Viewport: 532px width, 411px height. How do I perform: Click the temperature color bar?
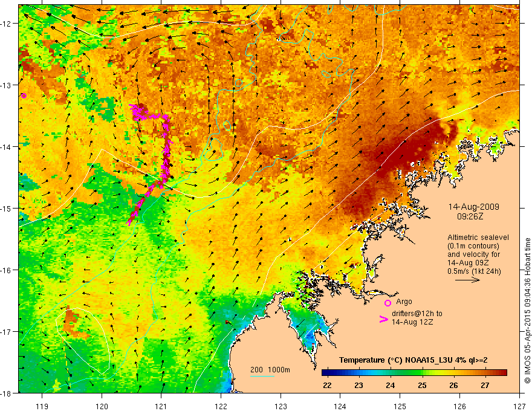[414, 373]
